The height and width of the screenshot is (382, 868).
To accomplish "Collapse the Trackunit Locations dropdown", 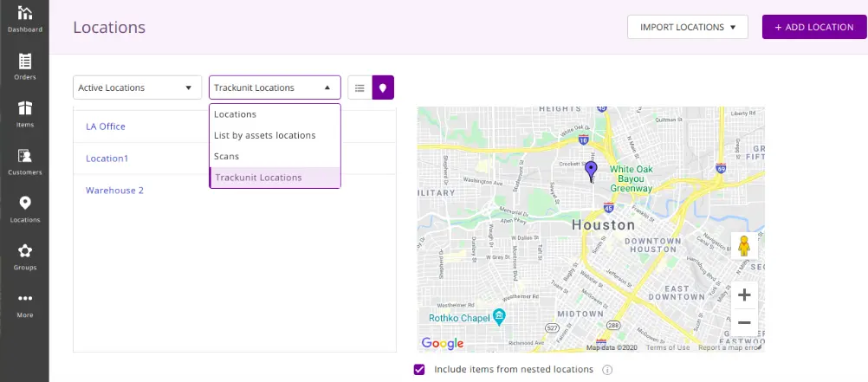I will 275,87.
